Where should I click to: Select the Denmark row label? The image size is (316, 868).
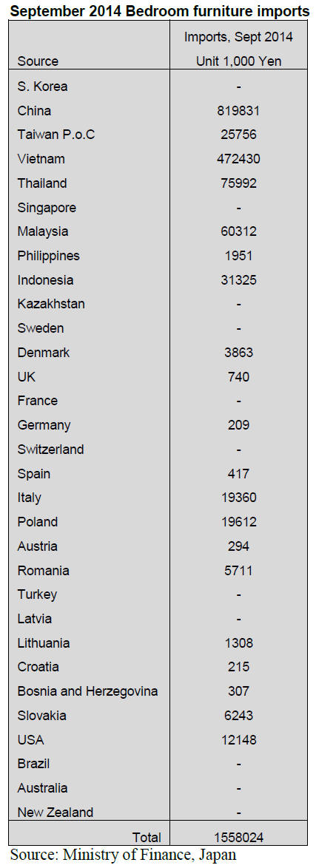(x=43, y=353)
